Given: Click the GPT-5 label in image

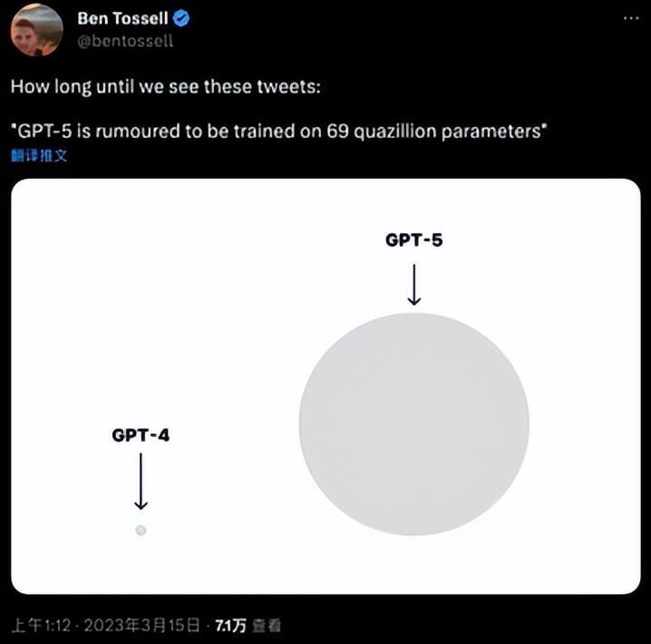Looking at the screenshot, I should pos(414,240).
